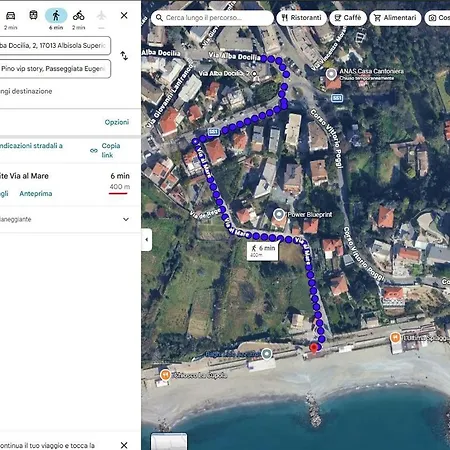Select the cycling mode icon
Image resolution: width=450 pixels, height=450 pixels.
click(79, 15)
